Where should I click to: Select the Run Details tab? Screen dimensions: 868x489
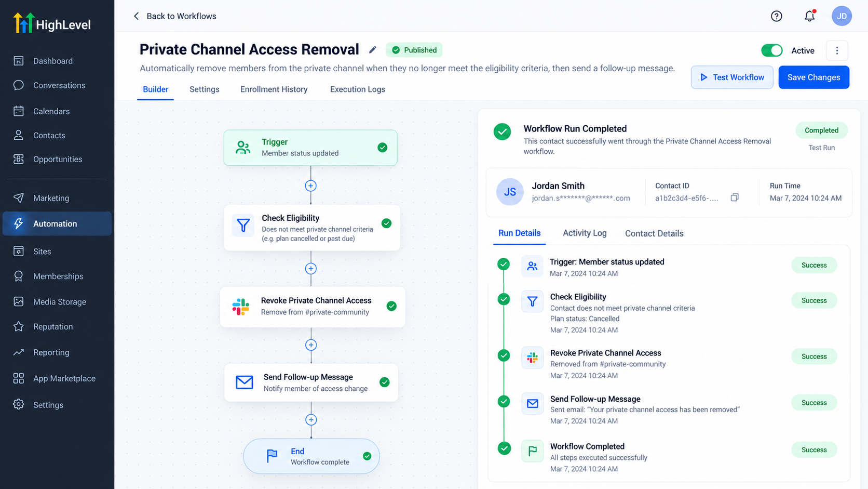coord(519,233)
